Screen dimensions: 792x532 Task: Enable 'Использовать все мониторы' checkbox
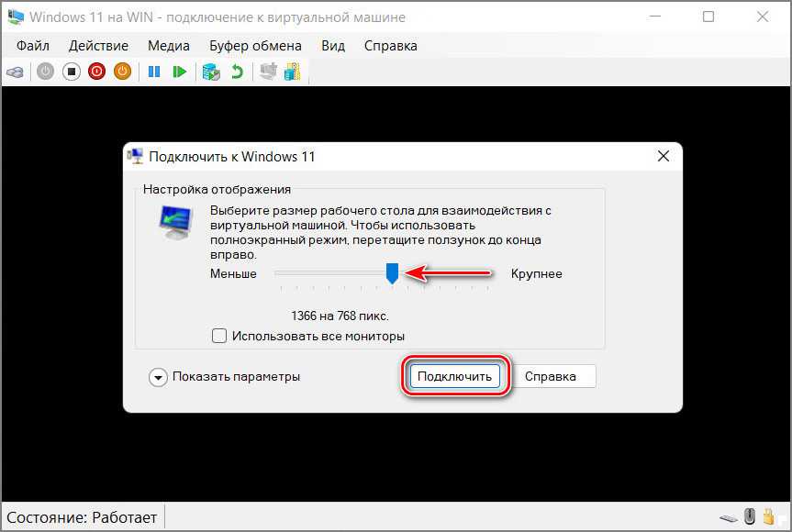pyautogui.click(x=219, y=336)
